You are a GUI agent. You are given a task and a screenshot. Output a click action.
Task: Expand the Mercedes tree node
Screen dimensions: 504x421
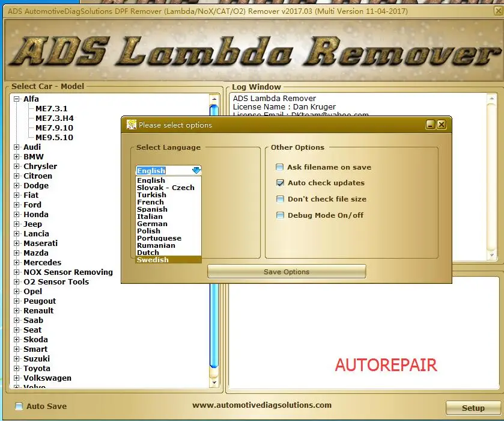point(16,263)
